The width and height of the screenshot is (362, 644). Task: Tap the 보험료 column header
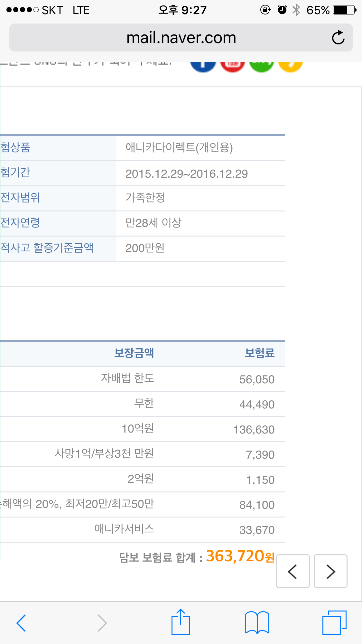(x=259, y=353)
